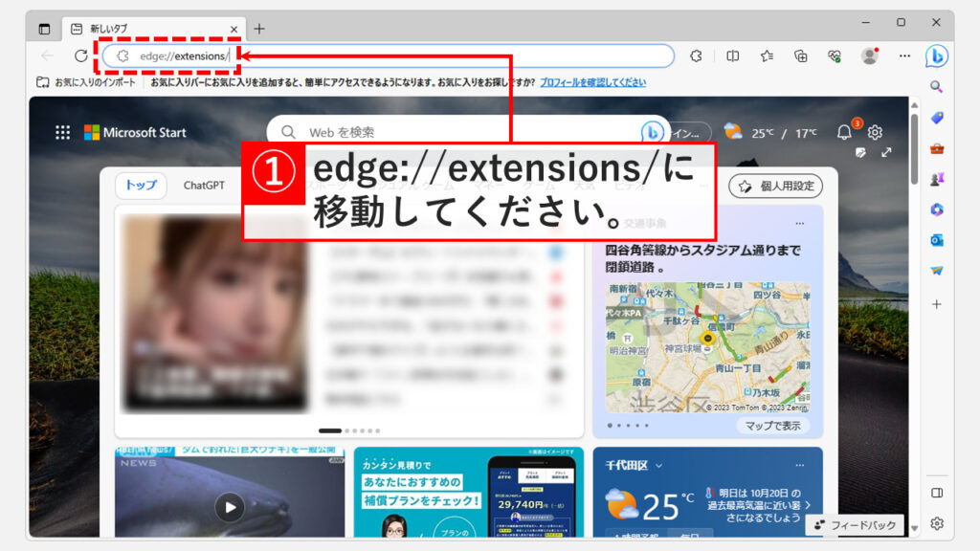Open the sidebar Outlook icon
This screenshot has width=980, height=551.
[936, 240]
